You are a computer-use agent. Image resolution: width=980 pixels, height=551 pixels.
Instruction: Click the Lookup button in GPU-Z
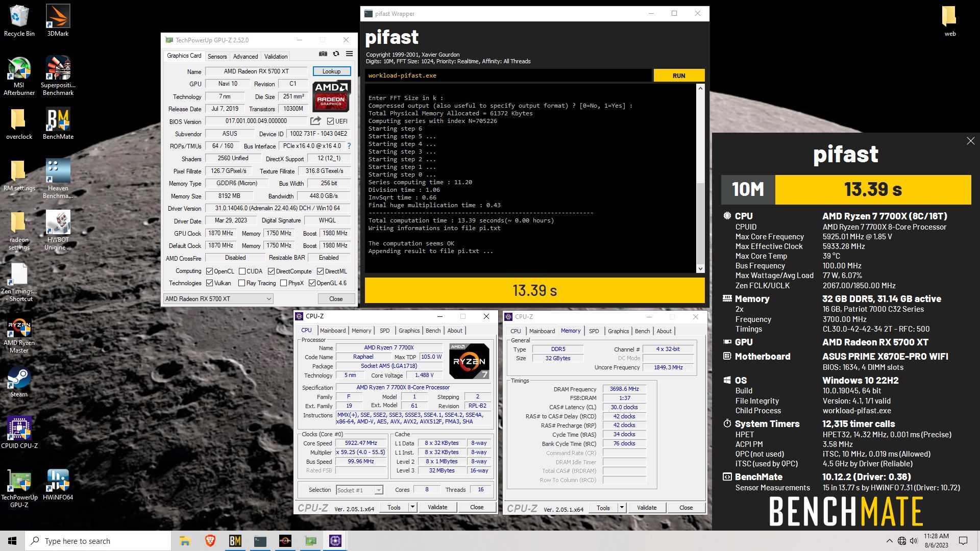[x=331, y=71]
